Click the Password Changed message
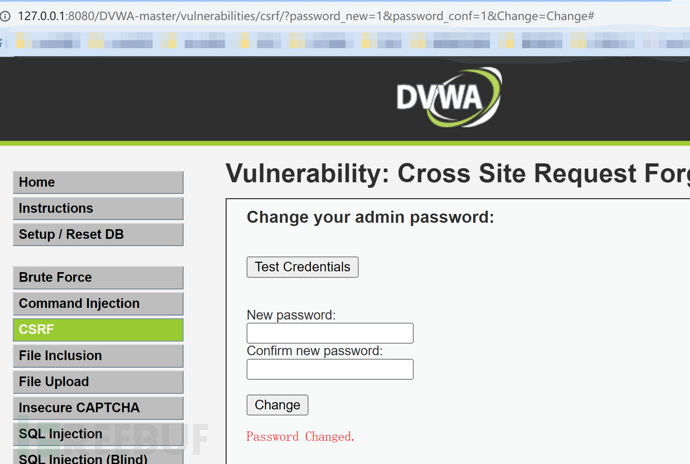 point(300,436)
